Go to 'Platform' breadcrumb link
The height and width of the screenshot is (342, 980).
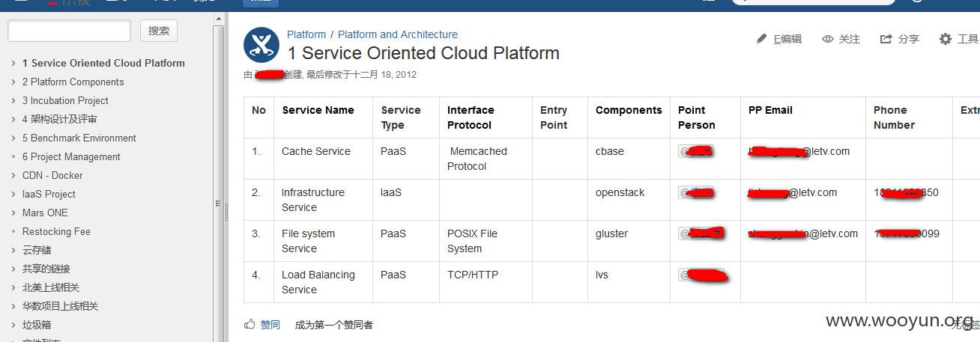click(x=306, y=34)
